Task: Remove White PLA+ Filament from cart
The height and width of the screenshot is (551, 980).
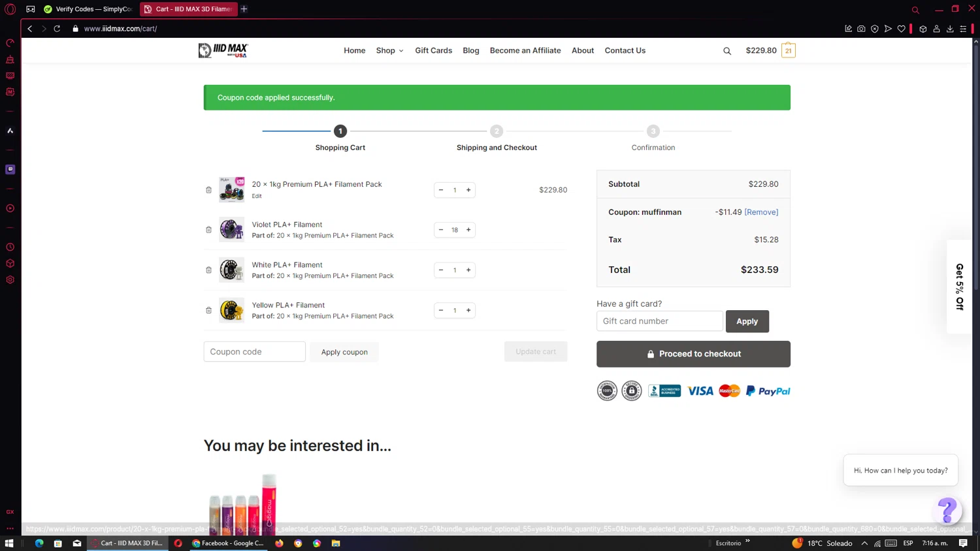Action: point(208,270)
